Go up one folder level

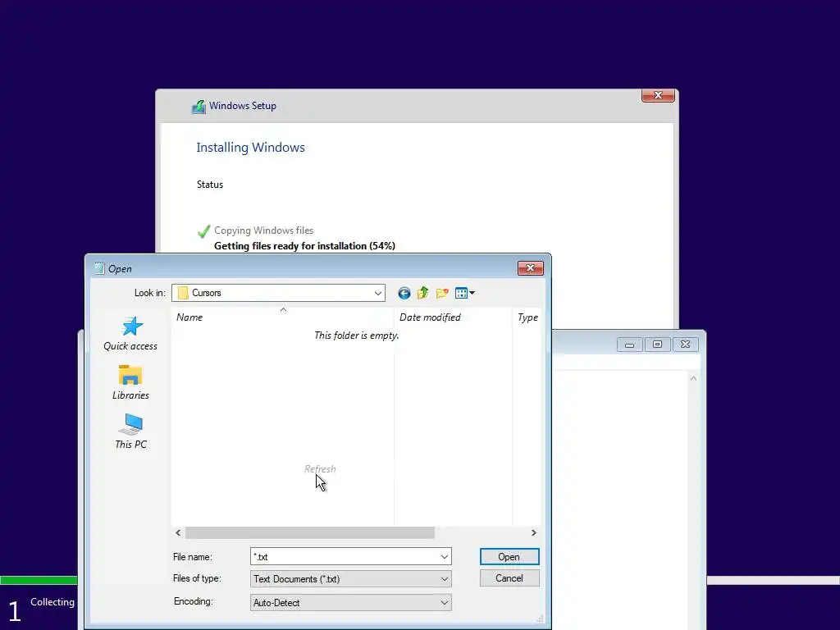click(x=422, y=293)
